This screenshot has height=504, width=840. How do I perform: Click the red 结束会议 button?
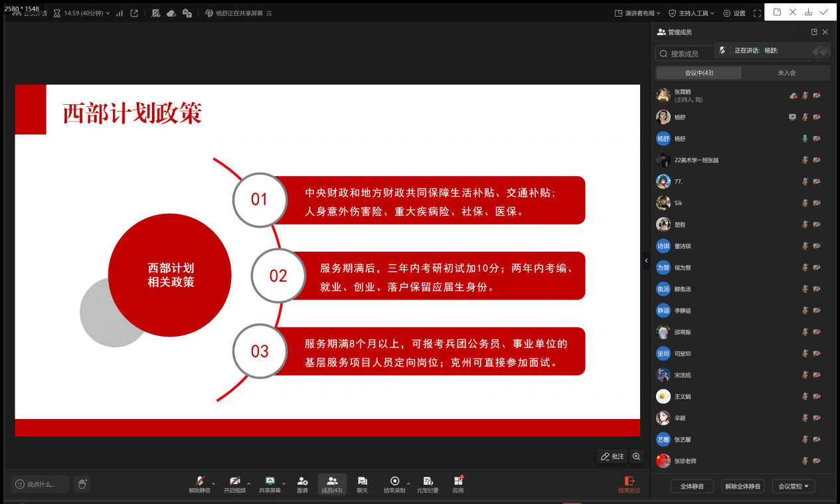(629, 484)
